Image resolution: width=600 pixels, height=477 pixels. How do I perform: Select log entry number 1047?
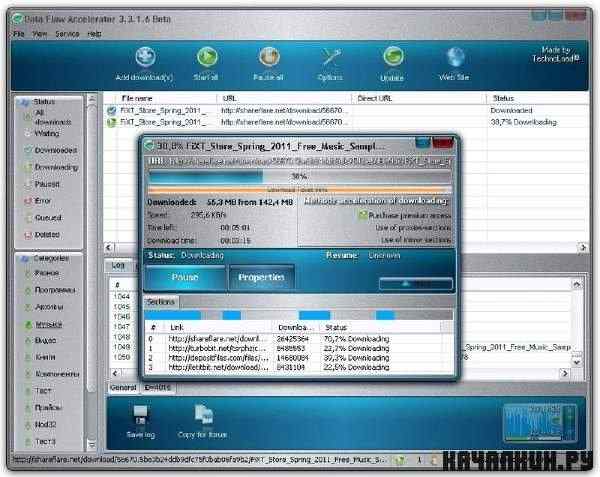click(x=122, y=327)
